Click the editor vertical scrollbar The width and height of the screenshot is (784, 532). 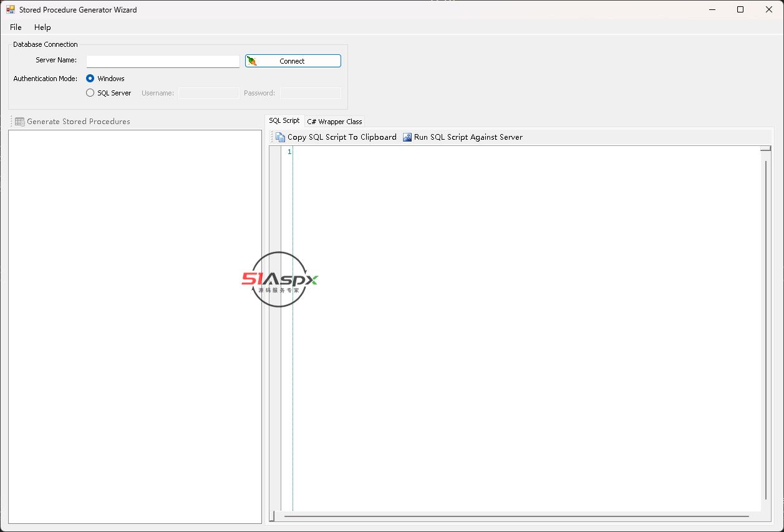coord(766,329)
